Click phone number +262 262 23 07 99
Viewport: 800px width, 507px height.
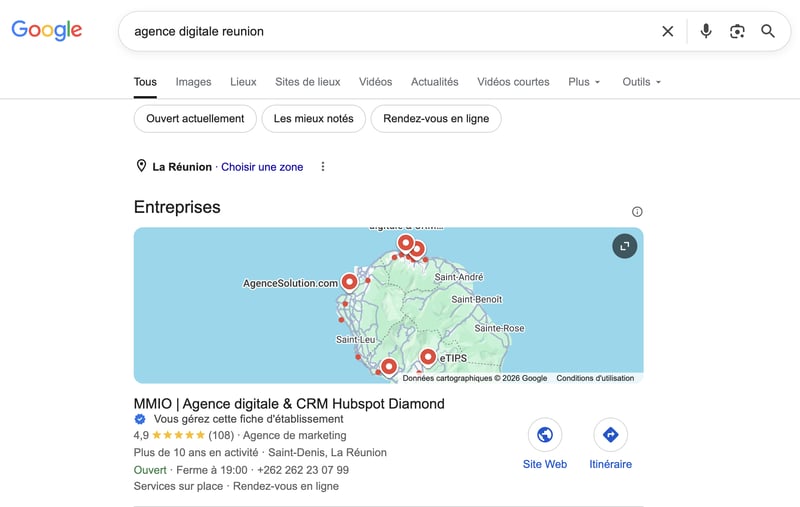(303, 470)
